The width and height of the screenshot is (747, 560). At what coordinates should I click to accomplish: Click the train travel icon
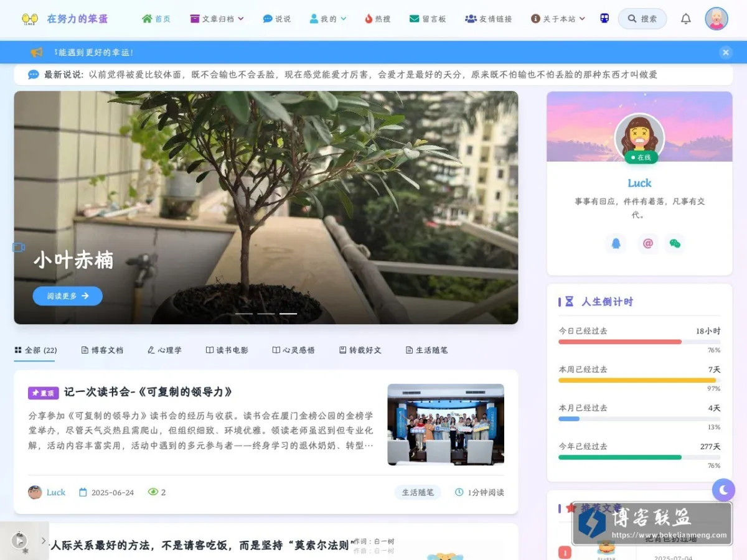pos(604,19)
